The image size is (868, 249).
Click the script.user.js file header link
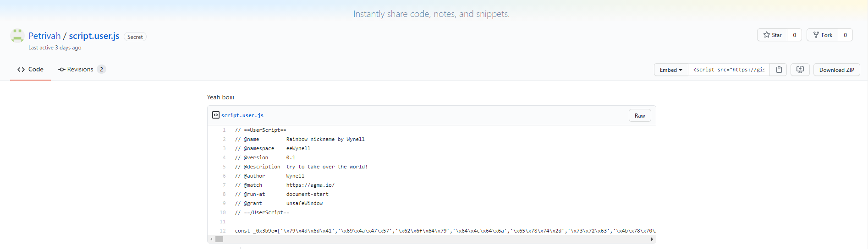click(x=242, y=115)
